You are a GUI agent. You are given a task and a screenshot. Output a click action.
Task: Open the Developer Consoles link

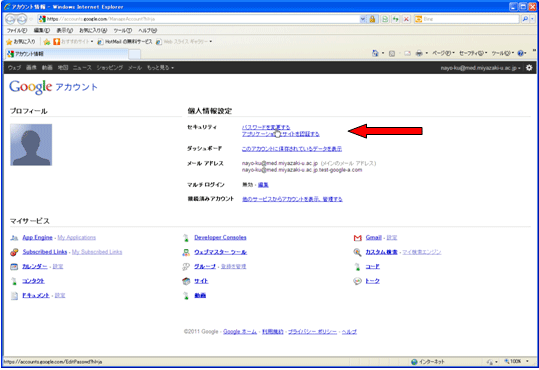[x=220, y=238]
